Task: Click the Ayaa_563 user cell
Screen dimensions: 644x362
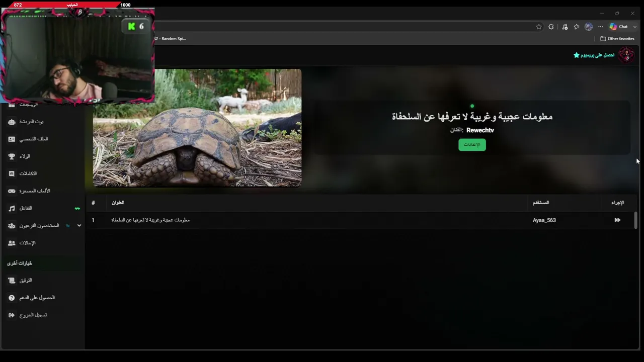Action: pyautogui.click(x=544, y=220)
